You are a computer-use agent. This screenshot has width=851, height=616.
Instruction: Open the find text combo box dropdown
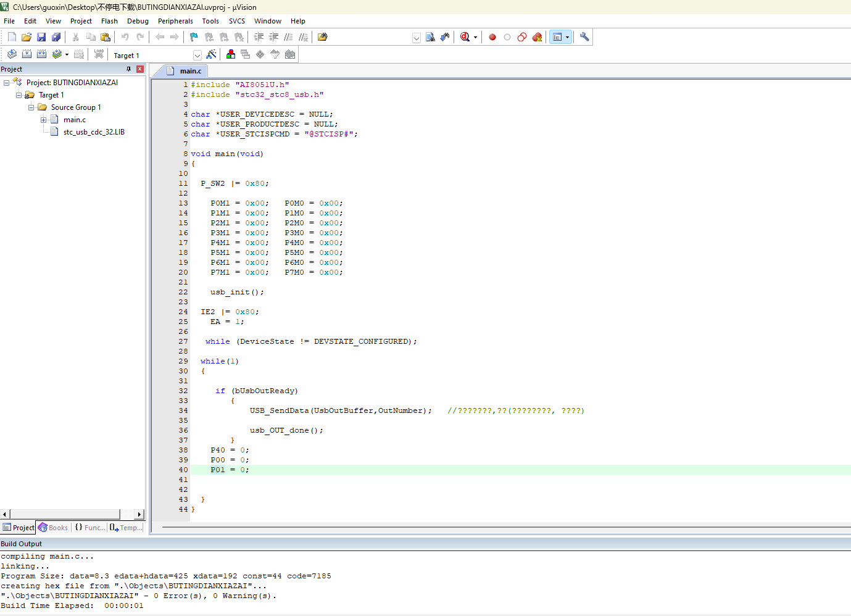pos(417,38)
